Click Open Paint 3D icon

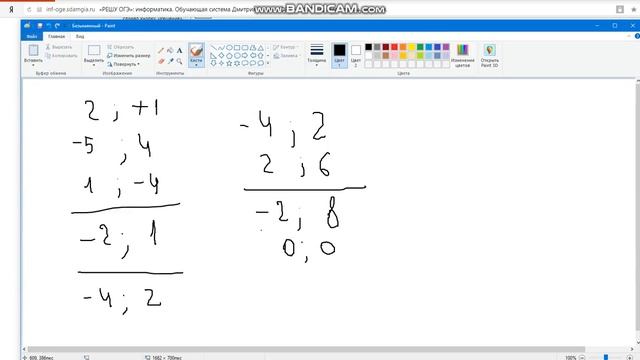point(489,51)
